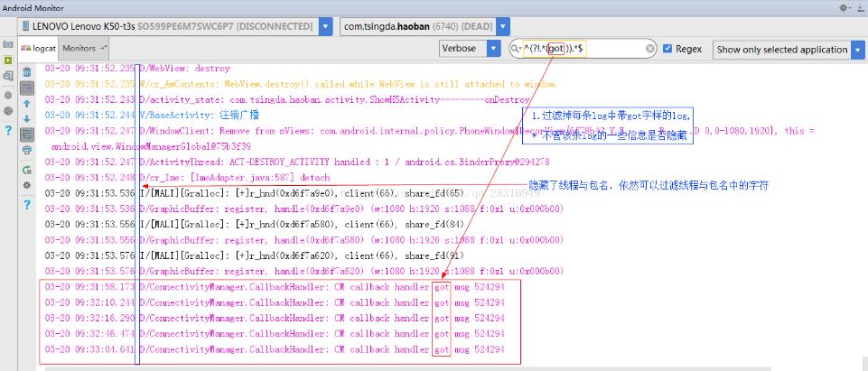Select the [MALI][Gralloc] line with share_fd(84)

tap(255, 225)
